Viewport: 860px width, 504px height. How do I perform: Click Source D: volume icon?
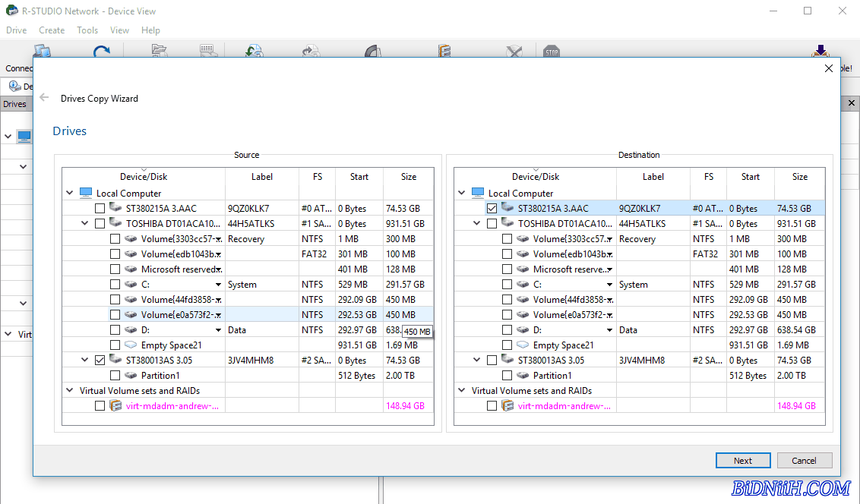[131, 329]
